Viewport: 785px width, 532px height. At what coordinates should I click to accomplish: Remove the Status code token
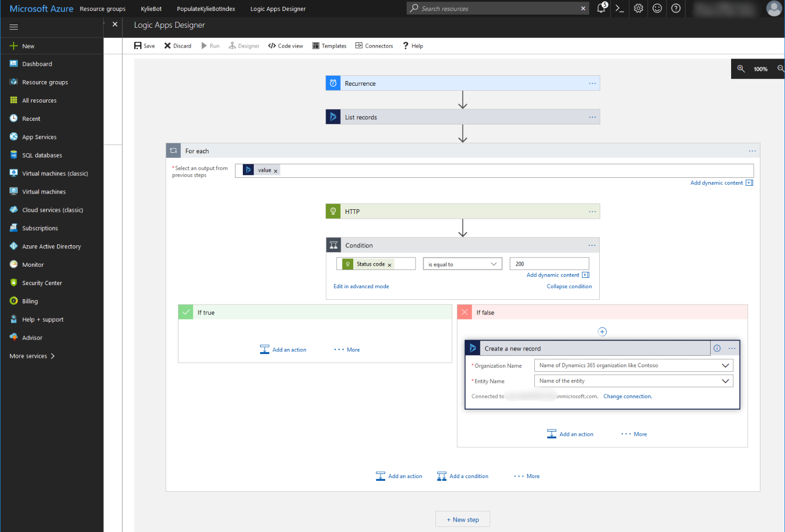[389, 265]
